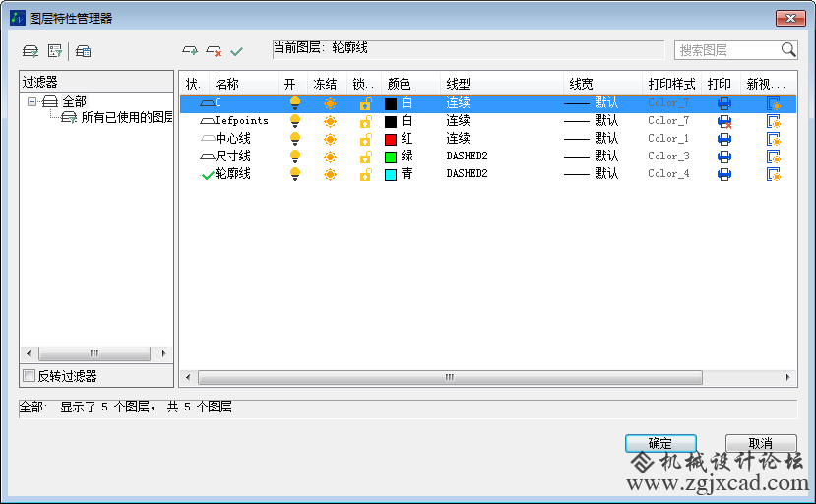Click the layer list horizontal scrollbar thumb
The height and width of the screenshot is (504, 816).
click(x=450, y=377)
